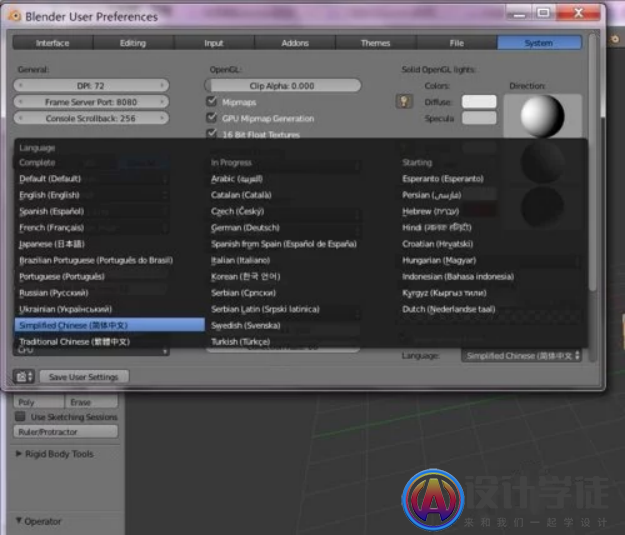
Task: Select Hebrew language option
Action: (492, 211)
